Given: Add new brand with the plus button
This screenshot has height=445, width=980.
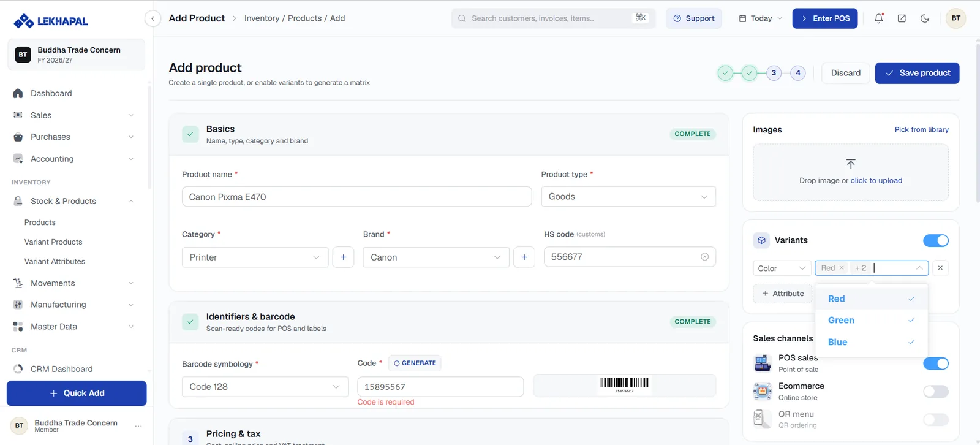Looking at the screenshot, I should point(524,257).
